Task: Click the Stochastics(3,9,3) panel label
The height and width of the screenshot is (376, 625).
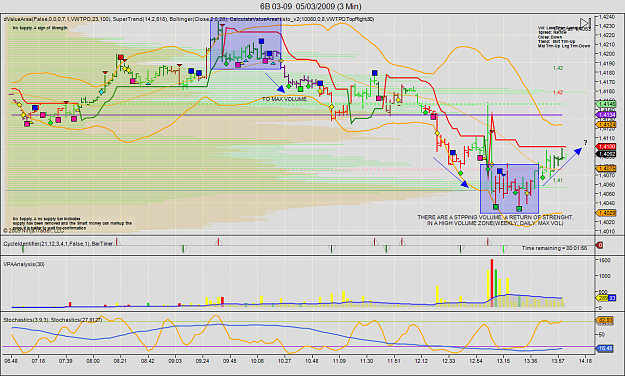Action: click(x=26, y=320)
